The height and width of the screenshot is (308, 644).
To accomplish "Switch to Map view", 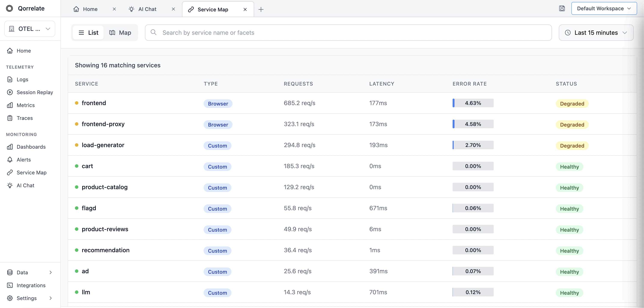I will tap(121, 33).
